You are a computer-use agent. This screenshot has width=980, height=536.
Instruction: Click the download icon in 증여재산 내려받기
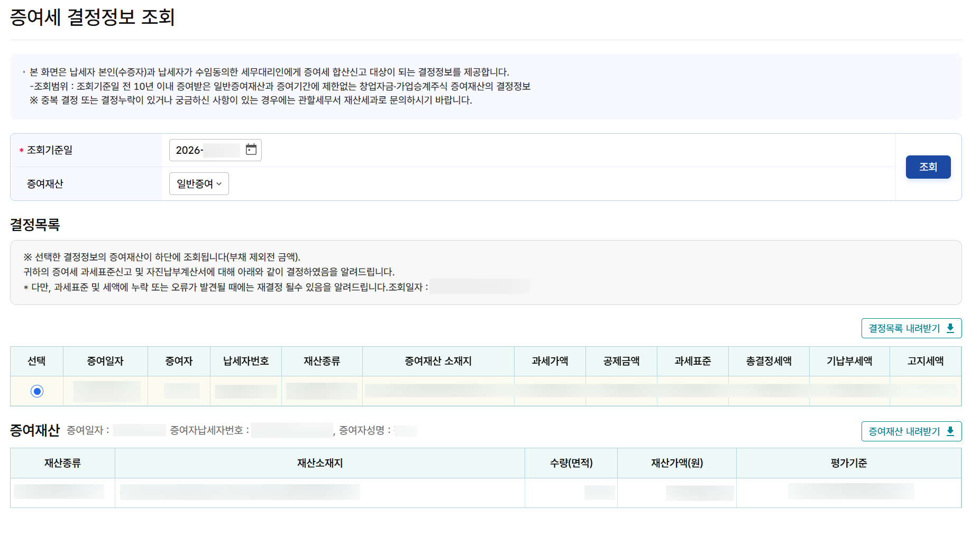(950, 431)
